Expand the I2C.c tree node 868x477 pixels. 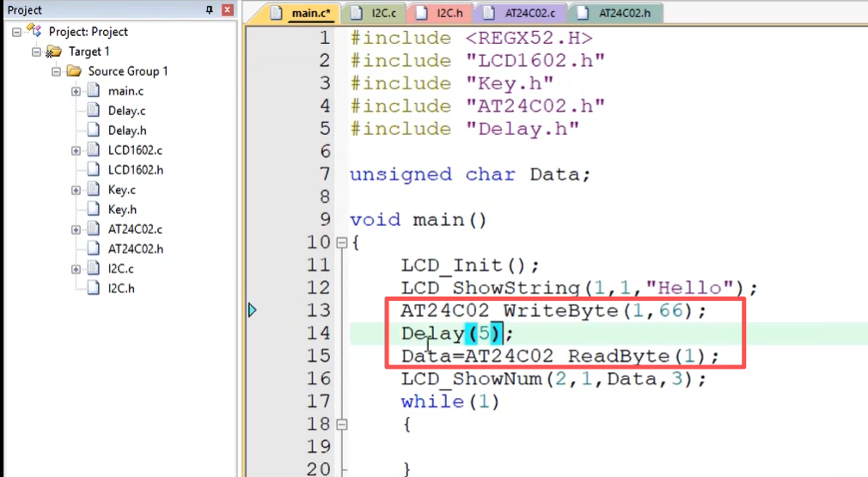[76, 270]
